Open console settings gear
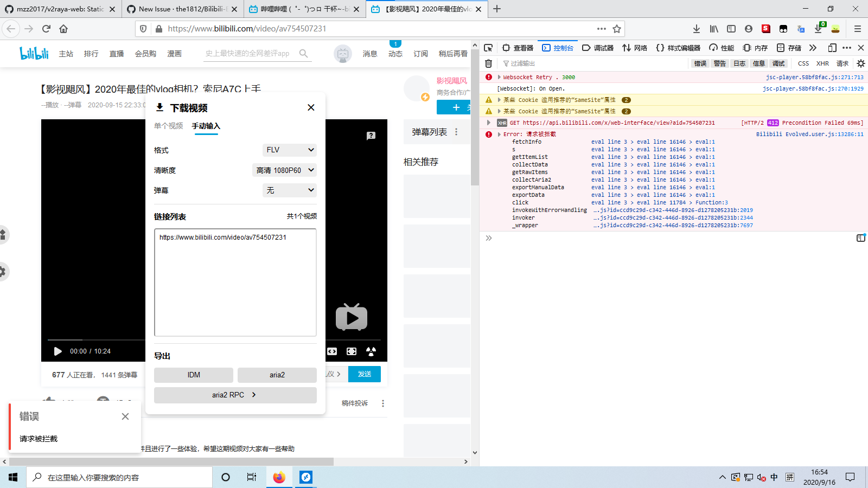Image resolution: width=868 pixels, height=488 pixels. point(860,63)
